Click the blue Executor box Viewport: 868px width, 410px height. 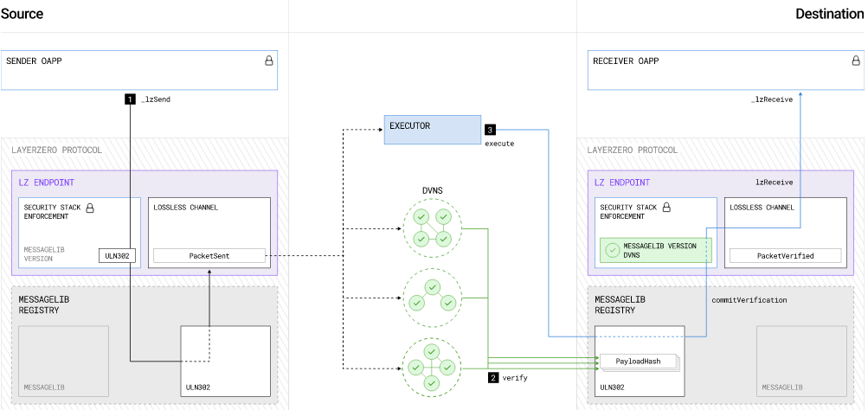point(432,130)
